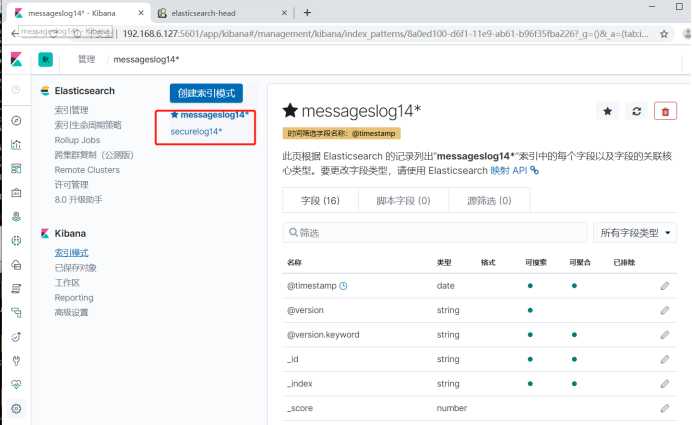692x425 pixels.
Task: Open a new browser tab
Action: tap(307, 13)
